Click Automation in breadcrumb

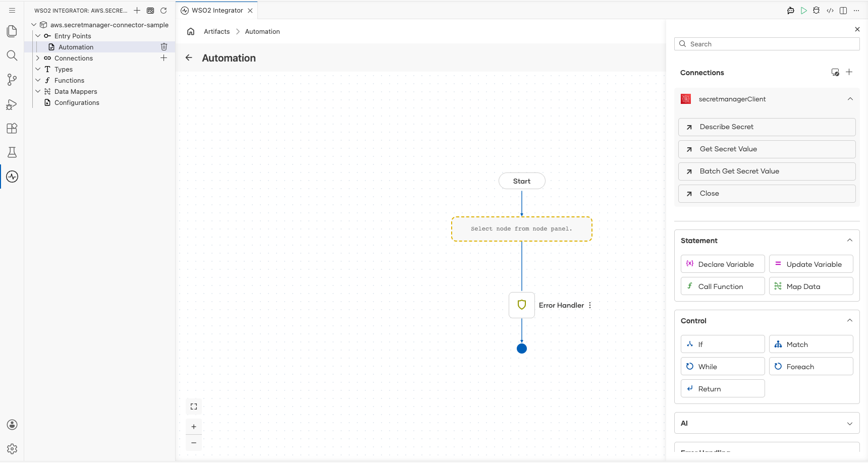(262, 31)
